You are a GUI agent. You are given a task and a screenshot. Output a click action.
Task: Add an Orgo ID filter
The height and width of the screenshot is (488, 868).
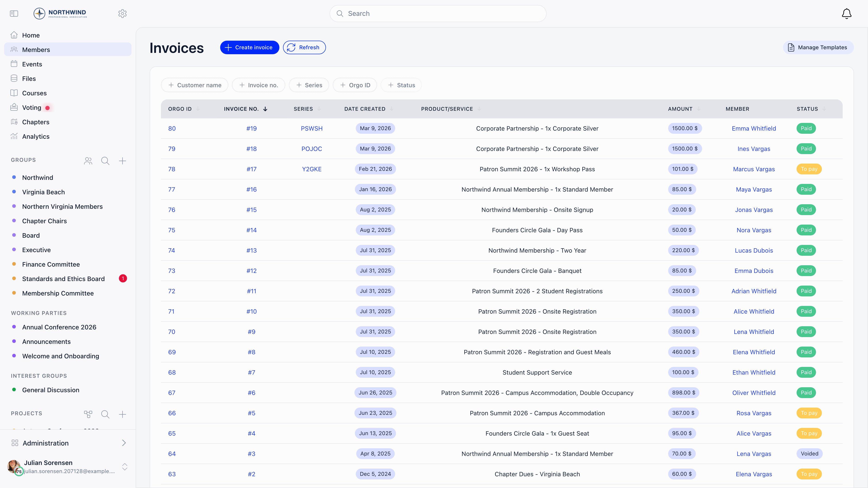(355, 85)
